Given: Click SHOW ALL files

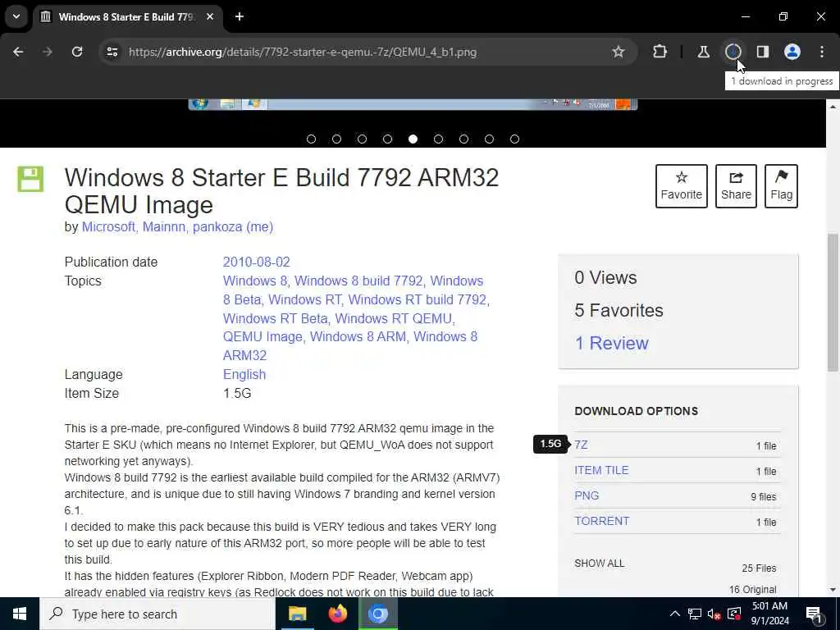Looking at the screenshot, I should click(599, 563).
